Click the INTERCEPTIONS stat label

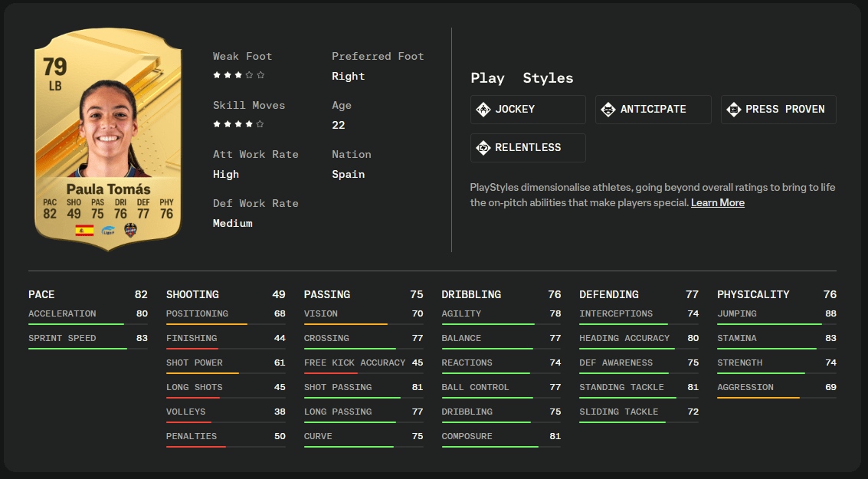pyautogui.click(x=616, y=313)
